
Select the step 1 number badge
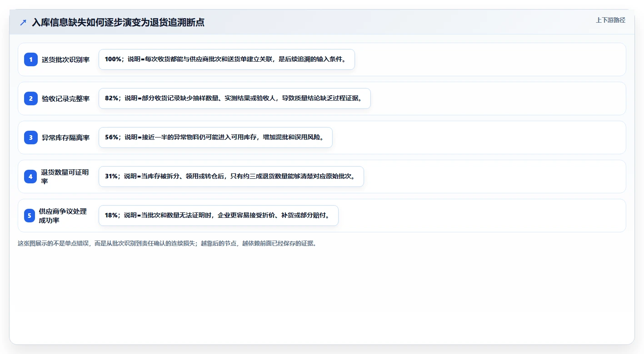click(x=31, y=59)
